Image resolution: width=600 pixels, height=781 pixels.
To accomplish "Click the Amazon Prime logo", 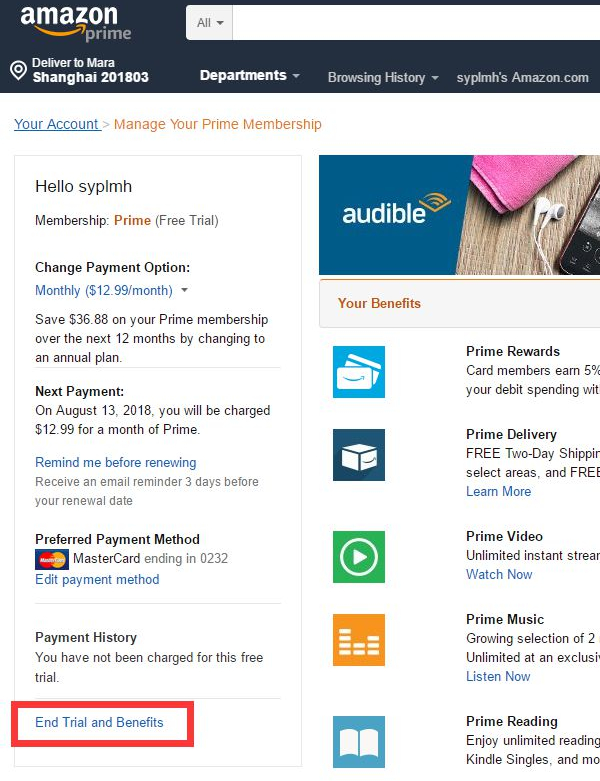I will [x=76, y=23].
